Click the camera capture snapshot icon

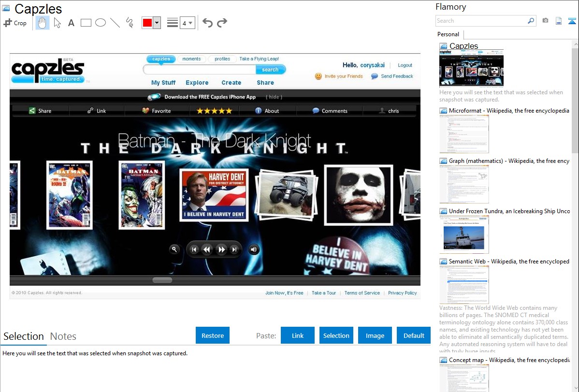pos(545,21)
